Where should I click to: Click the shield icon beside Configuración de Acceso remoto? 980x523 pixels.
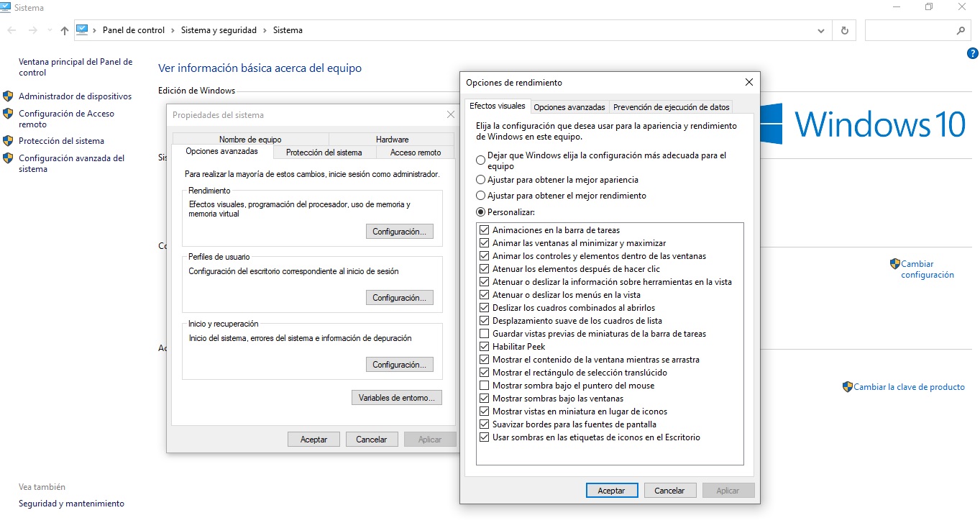tap(9, 114)
